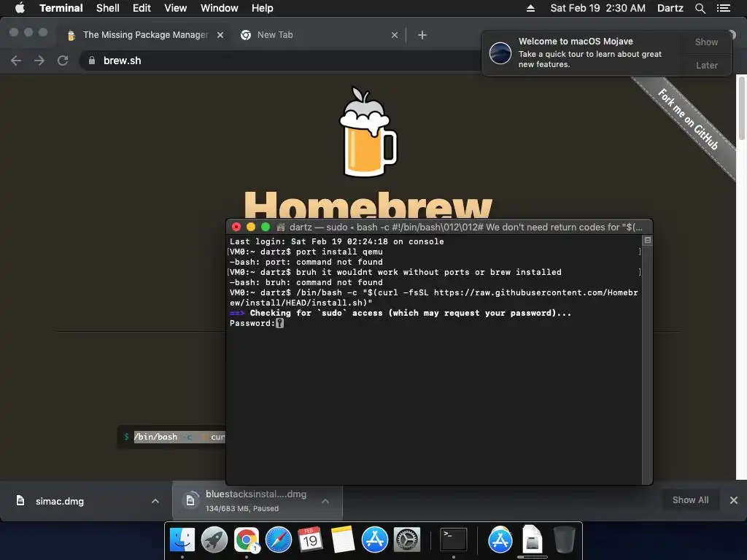747x560 pixels.
Task: Close the New Tab tab
Action: 395,35
